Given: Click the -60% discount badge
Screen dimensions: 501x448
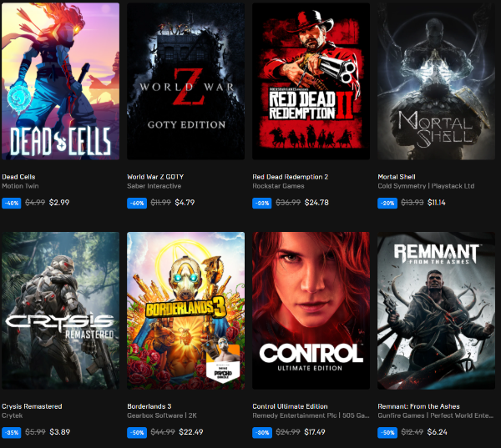Looking at the screenshot, I should click(137, 203).
